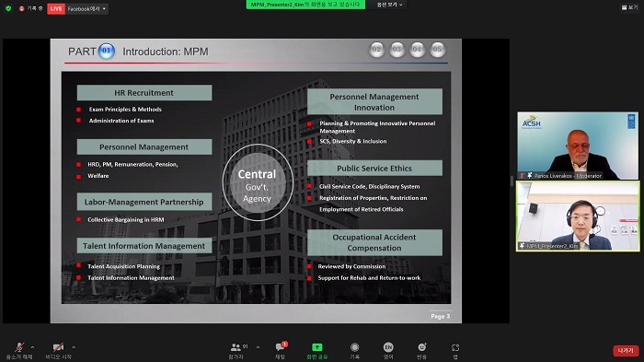Click 'Administration of Exams' bullet text
The height and width of the screenshot is (362, 644).
click(x=121, y=121)
